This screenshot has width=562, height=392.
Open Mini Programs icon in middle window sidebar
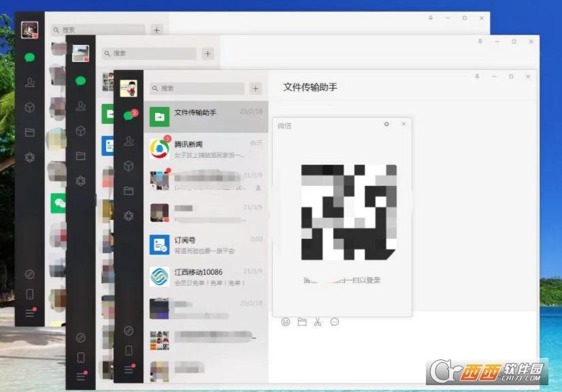point(81,338)
